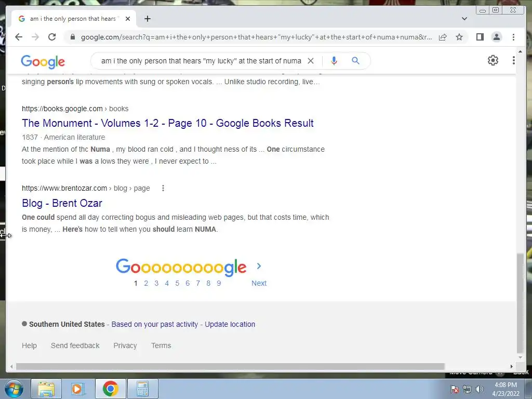The height and width of the screenshot is (399, 532).
Task: Click the magnifier search button
Action: tap(355, 61)
